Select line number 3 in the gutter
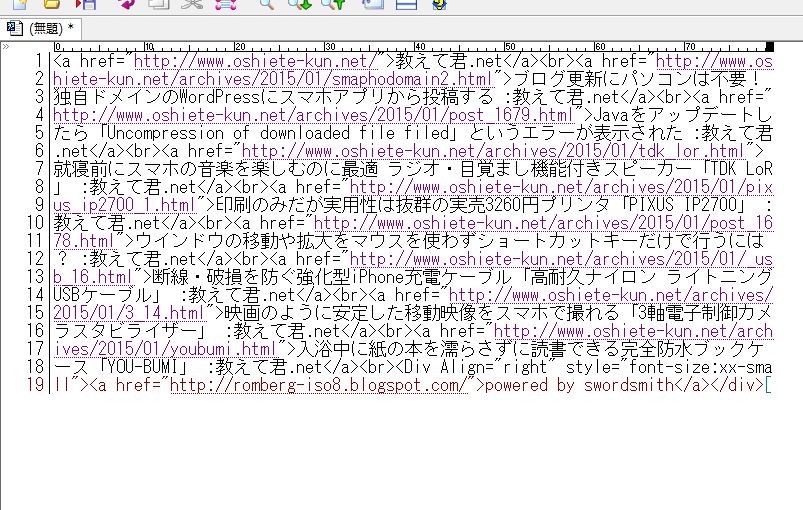 pos(39,97)
